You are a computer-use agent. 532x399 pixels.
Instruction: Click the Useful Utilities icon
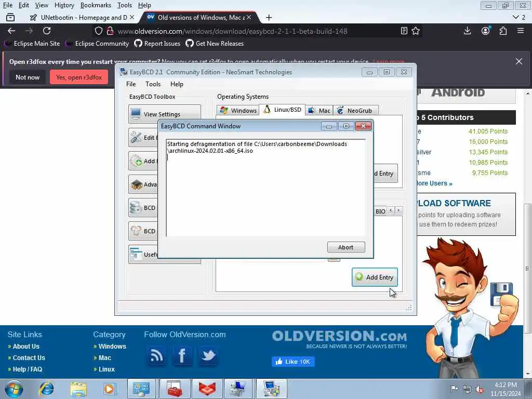(x=136, y=254)
